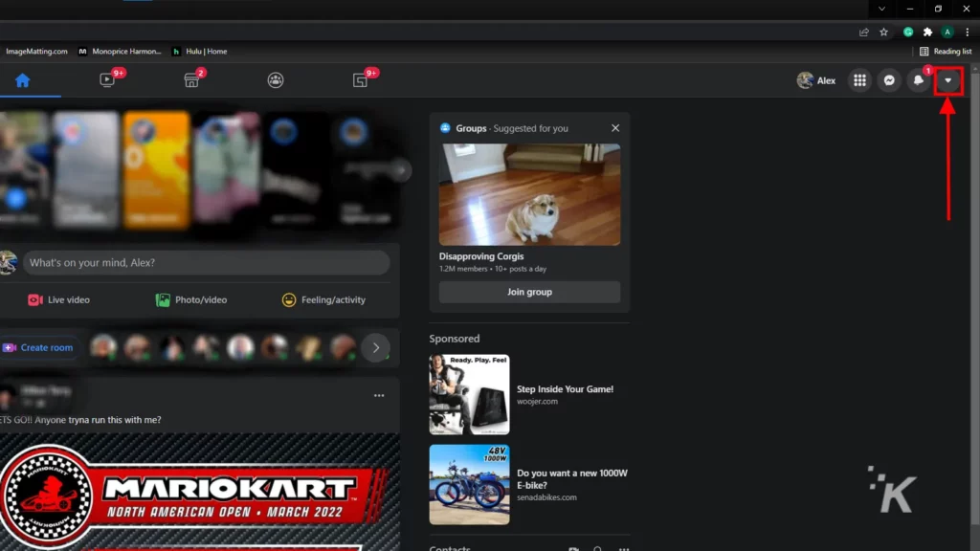Create a new room
Viewport: 980px width, 551px height.
point(38,347)
